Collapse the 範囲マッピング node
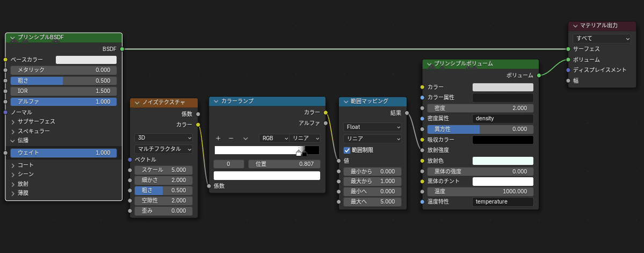644x253 pixels. [346, 101]
